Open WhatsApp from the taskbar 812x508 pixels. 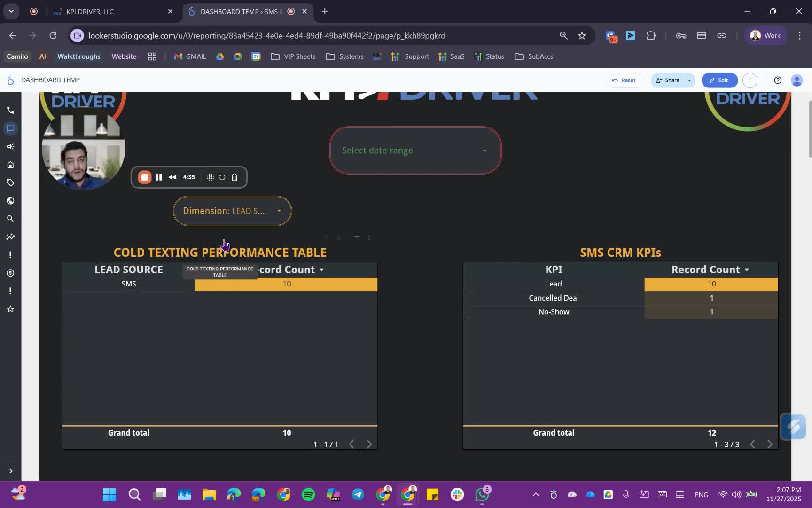point(482,494)
